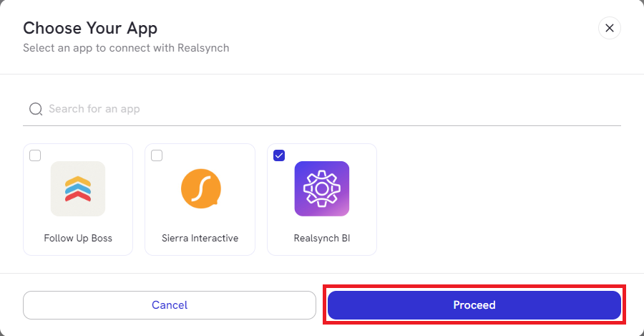This screenshot has width=644, height=336.
Task: Click the magnifying glass search icon
Action: tap(35, 109)
